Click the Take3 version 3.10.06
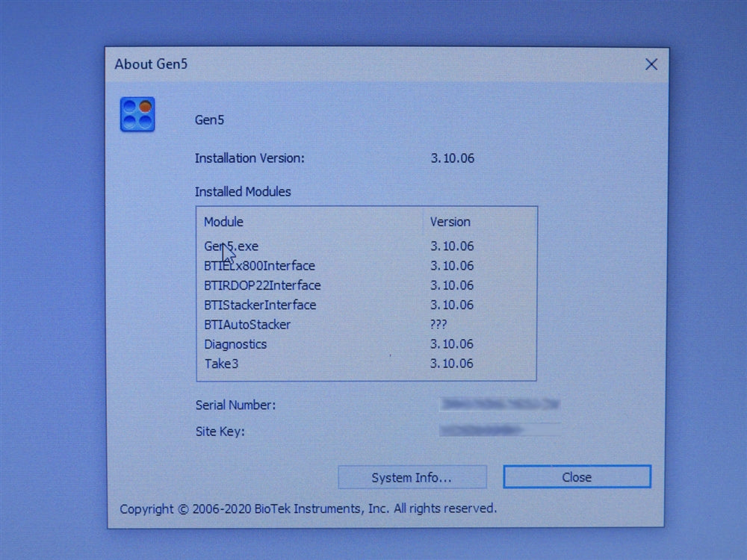Viewport: 747px width, 560px height. coord(452,364)
